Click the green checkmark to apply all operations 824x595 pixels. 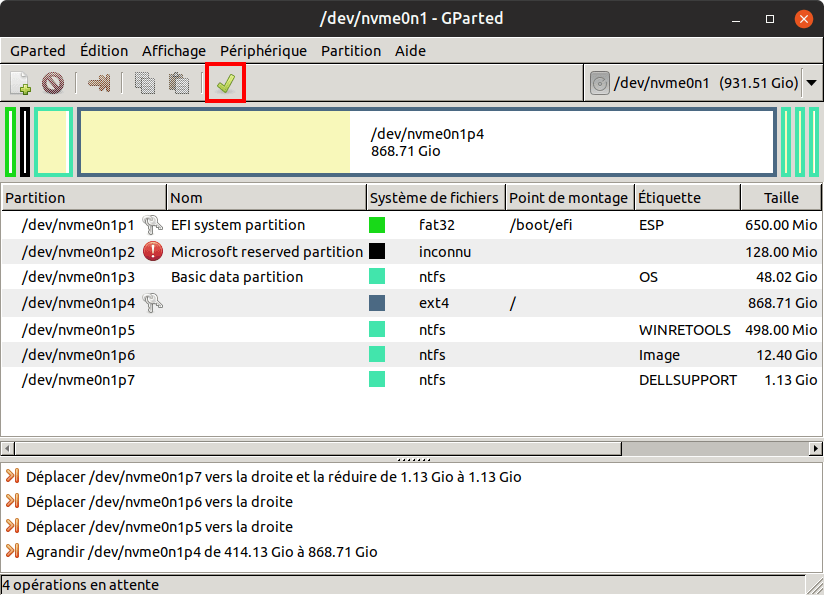tap(225, 83)
